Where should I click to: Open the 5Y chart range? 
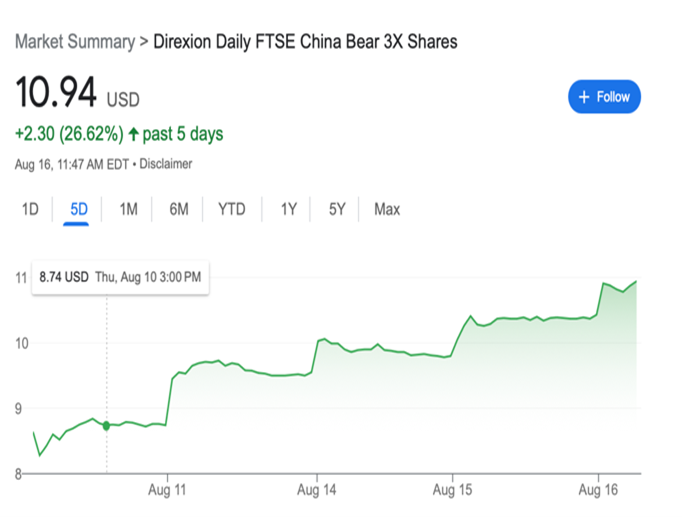(x=337, y=209)
